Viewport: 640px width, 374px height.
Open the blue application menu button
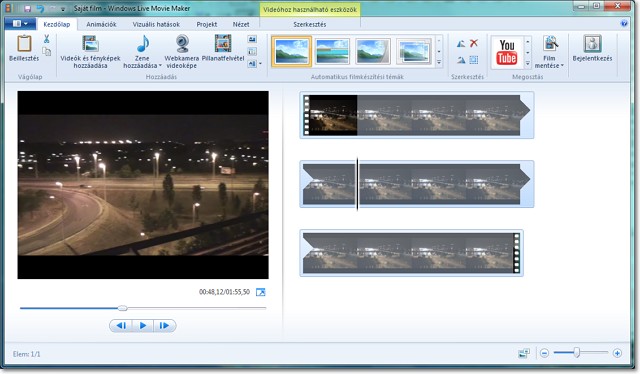19,24
